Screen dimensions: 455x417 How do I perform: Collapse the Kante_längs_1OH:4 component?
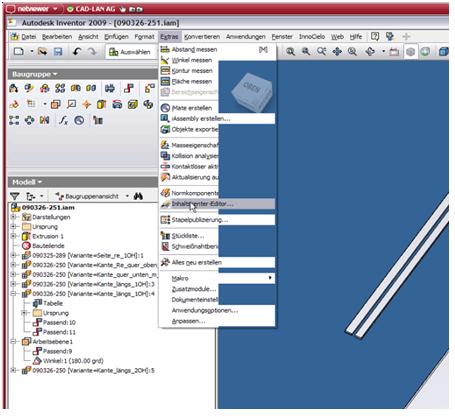13,294
